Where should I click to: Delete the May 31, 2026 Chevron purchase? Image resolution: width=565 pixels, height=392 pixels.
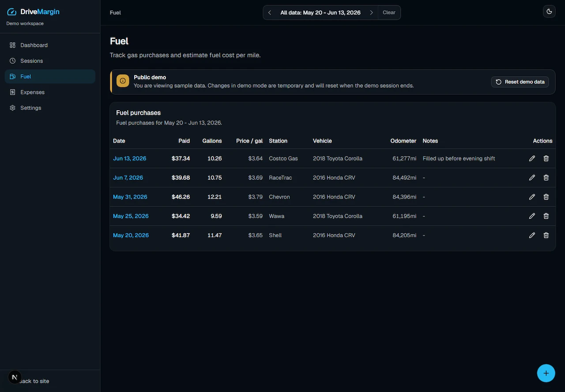pyautogui.click(x=546, y=197)
